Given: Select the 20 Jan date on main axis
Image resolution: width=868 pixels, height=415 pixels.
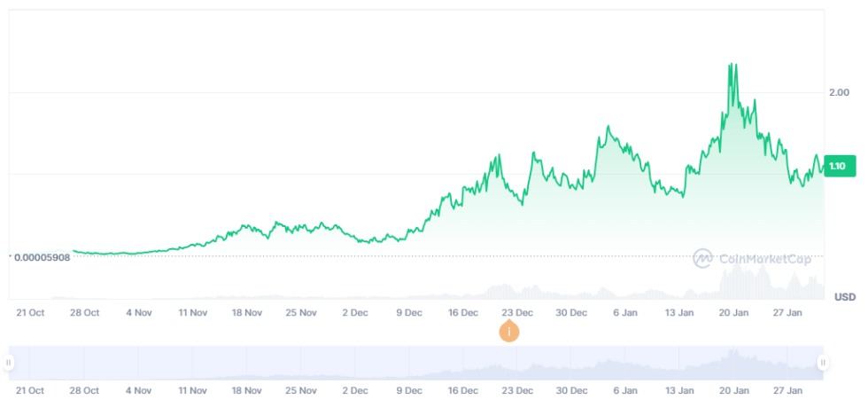Looking at the screenshot, I should (x=733, y=313).
